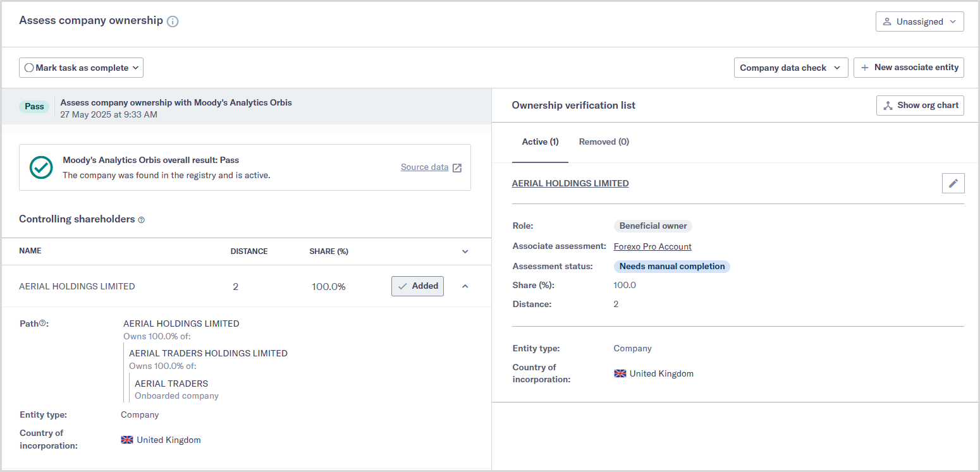
Task: Switch to the Removed (0) tab
Action: (603, 142)
